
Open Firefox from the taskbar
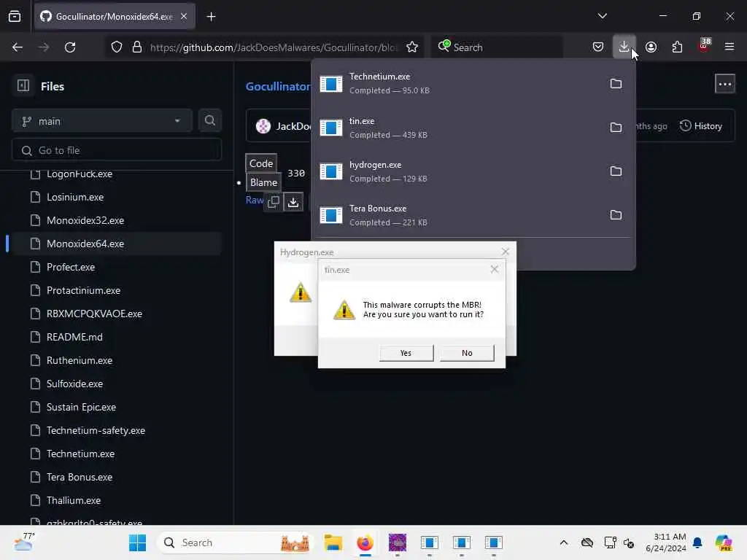point(365,542)
